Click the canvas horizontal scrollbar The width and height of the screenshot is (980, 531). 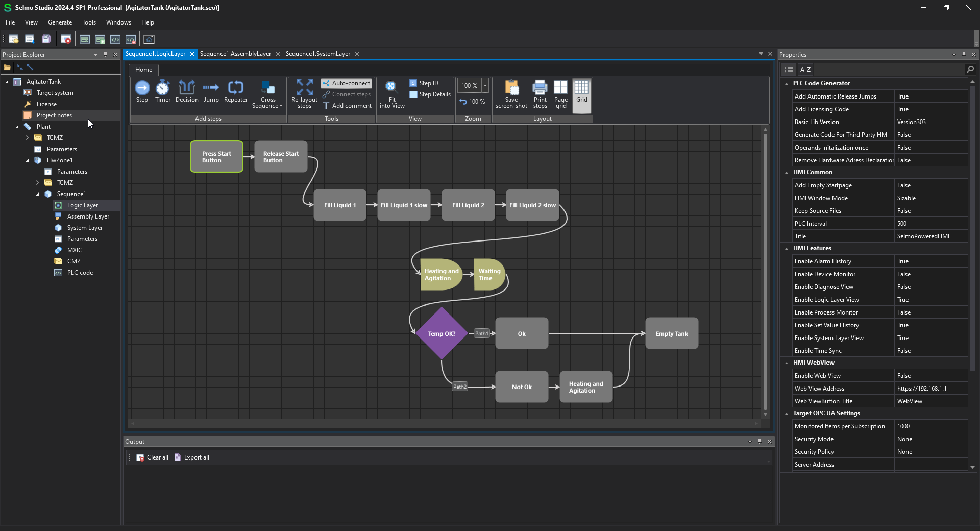point(444,423)
